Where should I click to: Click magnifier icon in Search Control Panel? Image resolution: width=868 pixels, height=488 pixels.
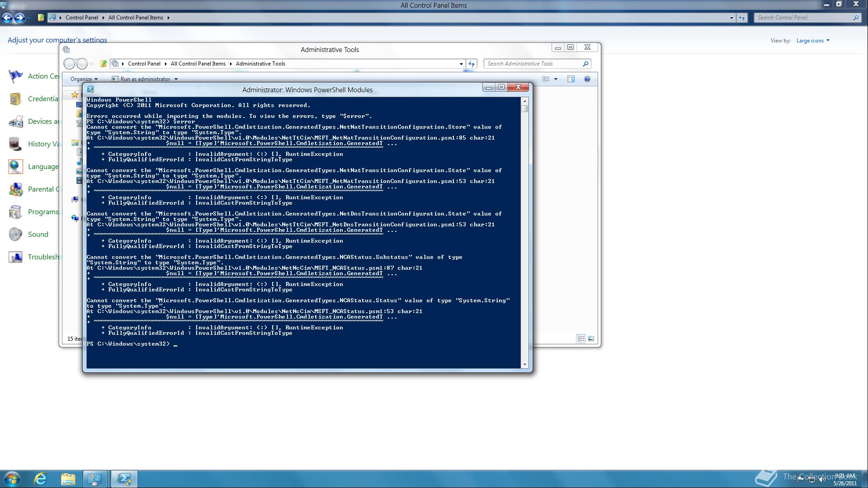856,18
